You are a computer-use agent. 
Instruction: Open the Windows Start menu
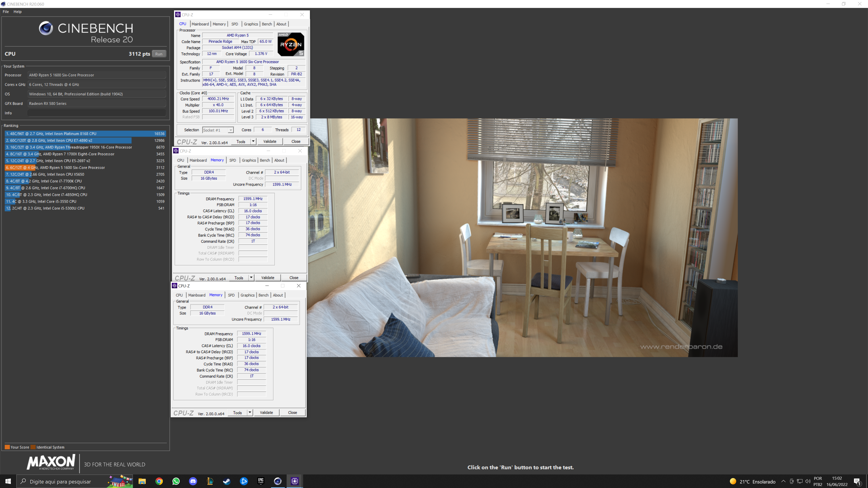coord(8,481)
